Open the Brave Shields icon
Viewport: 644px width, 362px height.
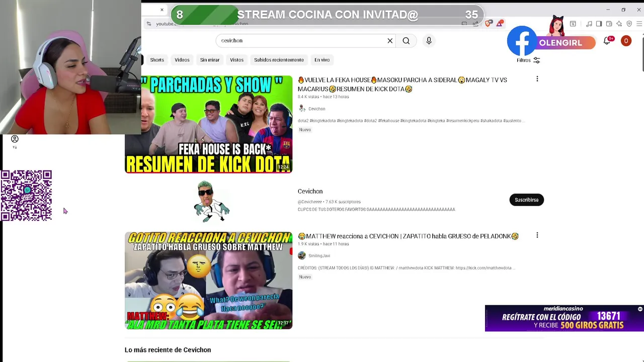[x=489, y=24]
